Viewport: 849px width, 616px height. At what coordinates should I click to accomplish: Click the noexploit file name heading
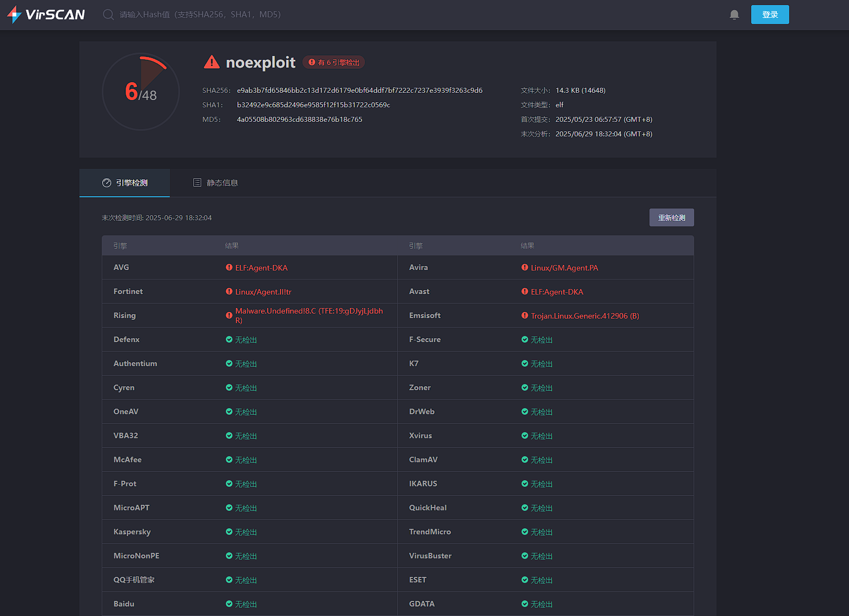point(260,63)
